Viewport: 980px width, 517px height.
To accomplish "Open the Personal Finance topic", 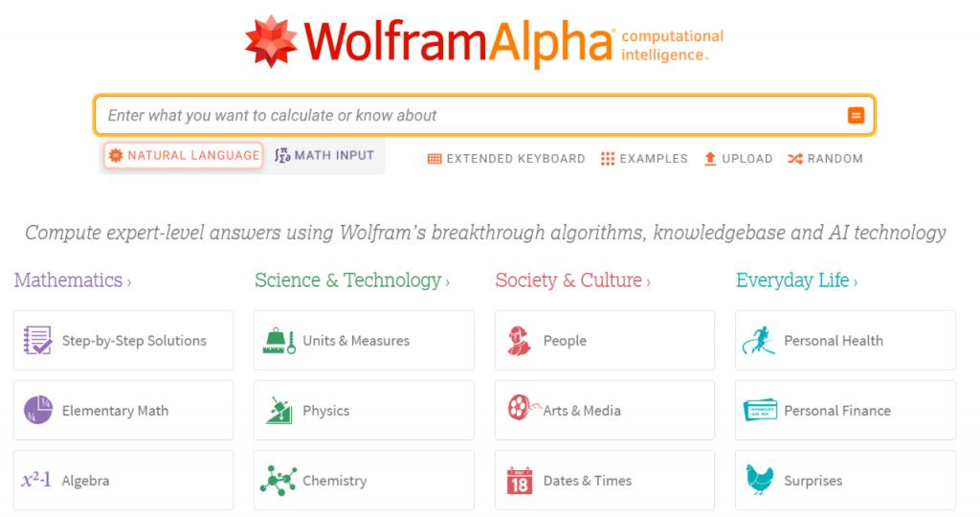I will tap(845, 410).
